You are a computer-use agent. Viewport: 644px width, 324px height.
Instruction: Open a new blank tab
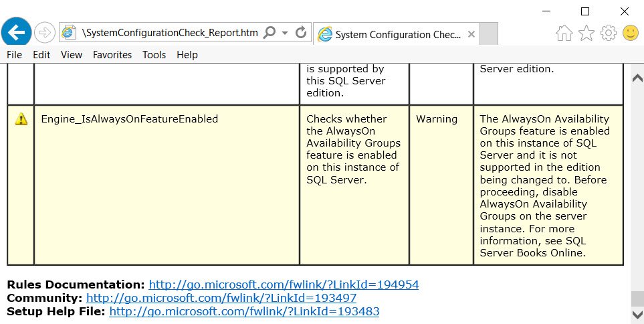pyautogui.click(x=489, y=33)
